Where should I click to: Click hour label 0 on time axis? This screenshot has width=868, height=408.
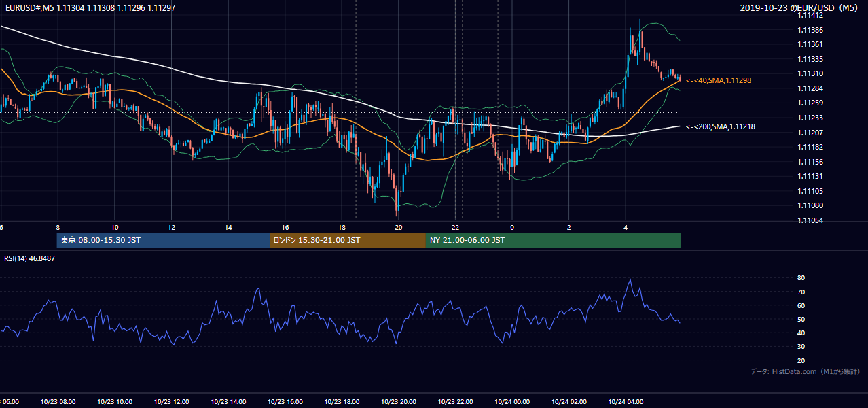[512, 227]
